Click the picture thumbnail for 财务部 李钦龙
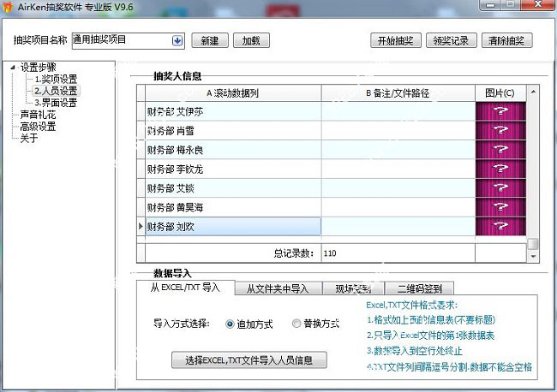 500,169
